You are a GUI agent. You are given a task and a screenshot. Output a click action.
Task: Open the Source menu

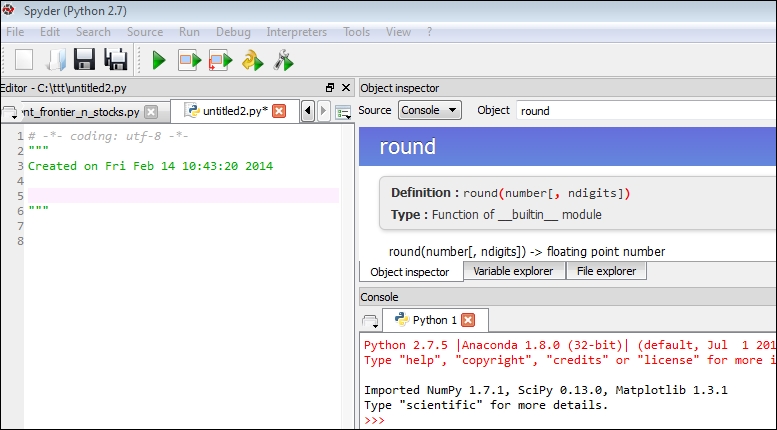(145, 32)
